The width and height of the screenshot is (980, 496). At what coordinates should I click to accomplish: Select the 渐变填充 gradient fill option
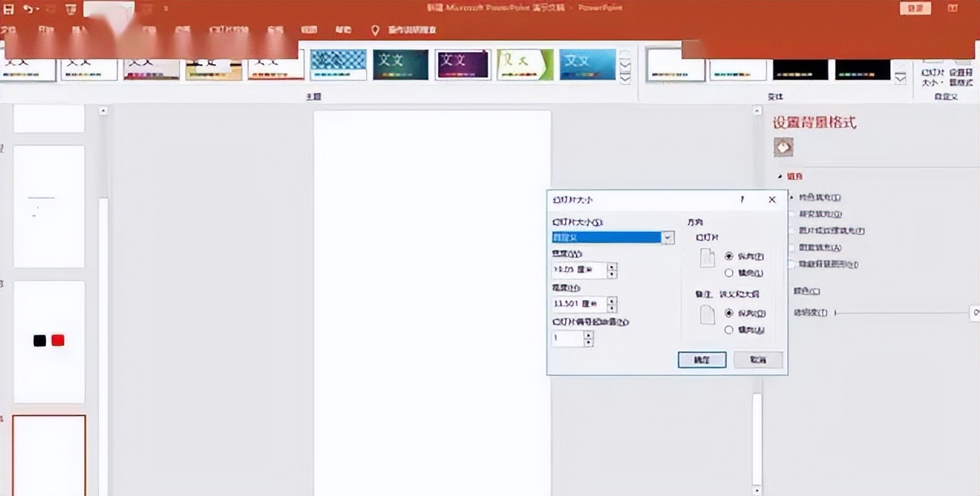(x=792, y=214)
